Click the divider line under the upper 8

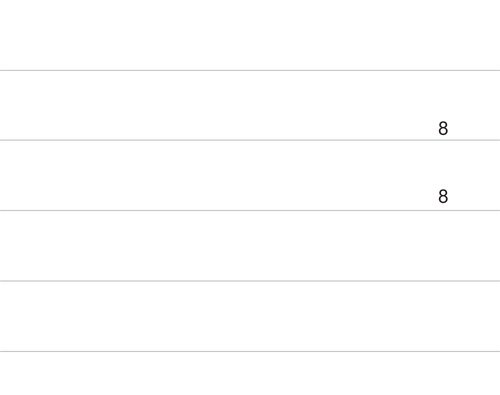click(x=250, y=140)
